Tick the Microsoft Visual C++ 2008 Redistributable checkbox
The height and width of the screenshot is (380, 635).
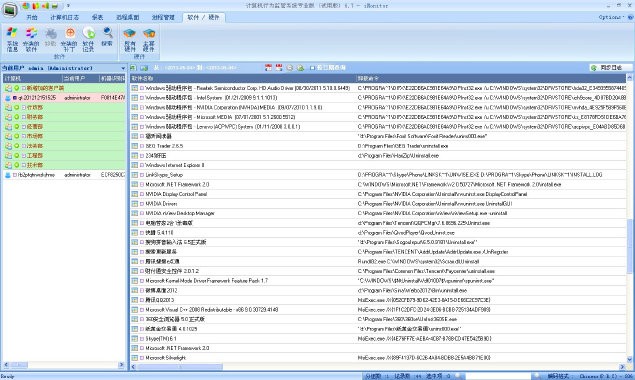click(142, 310)
